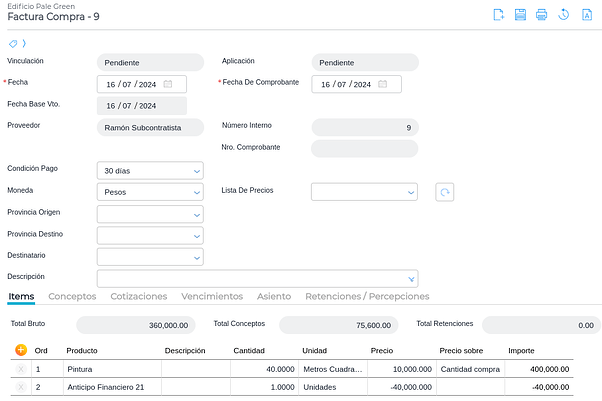Open the Moneda dropdown
Image resolution: width=602 pixels, height=401 pixels.
pyautogui.click(x=196, y=192)
